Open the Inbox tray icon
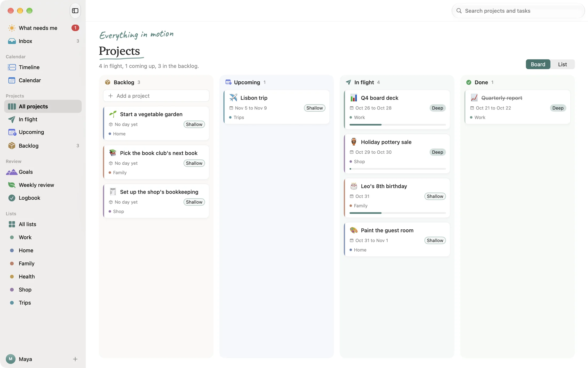 pos(12,41)
